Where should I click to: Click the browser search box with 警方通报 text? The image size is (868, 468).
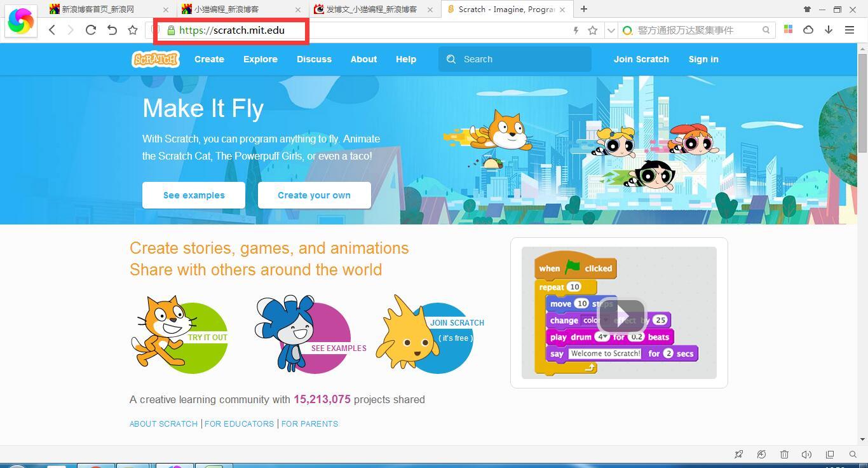tap(696, 30)
